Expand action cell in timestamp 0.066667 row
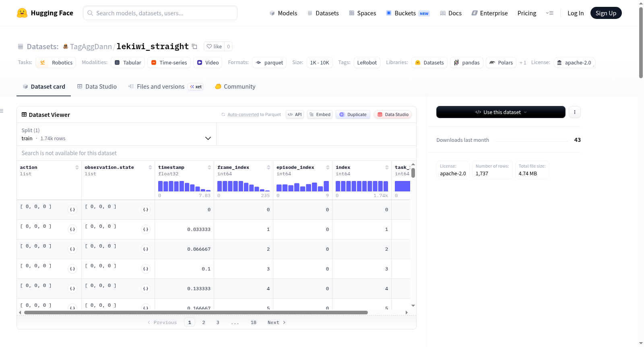 72,249
